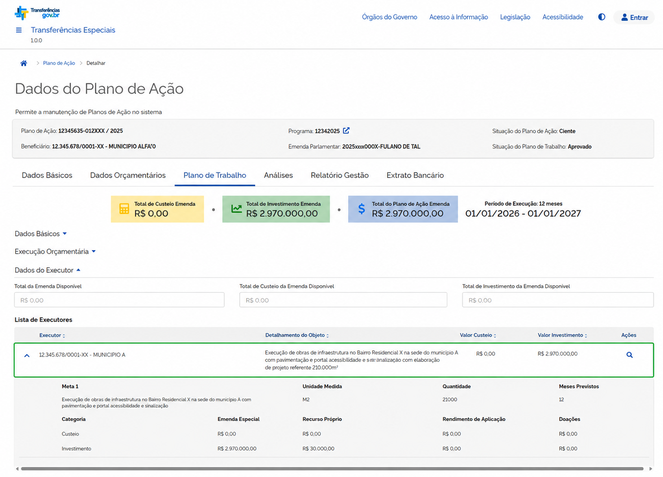Select the Plano de Trabalho tab
663x477 pixels.
click(x=215, y=175)
